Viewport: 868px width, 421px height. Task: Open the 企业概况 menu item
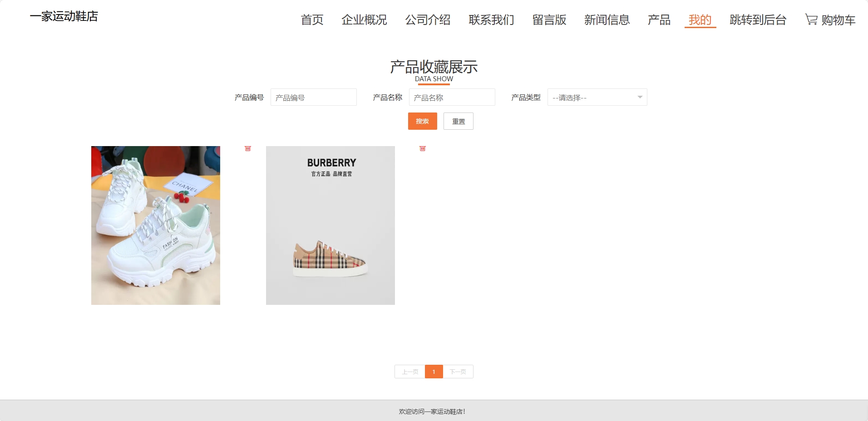(364, 20)
